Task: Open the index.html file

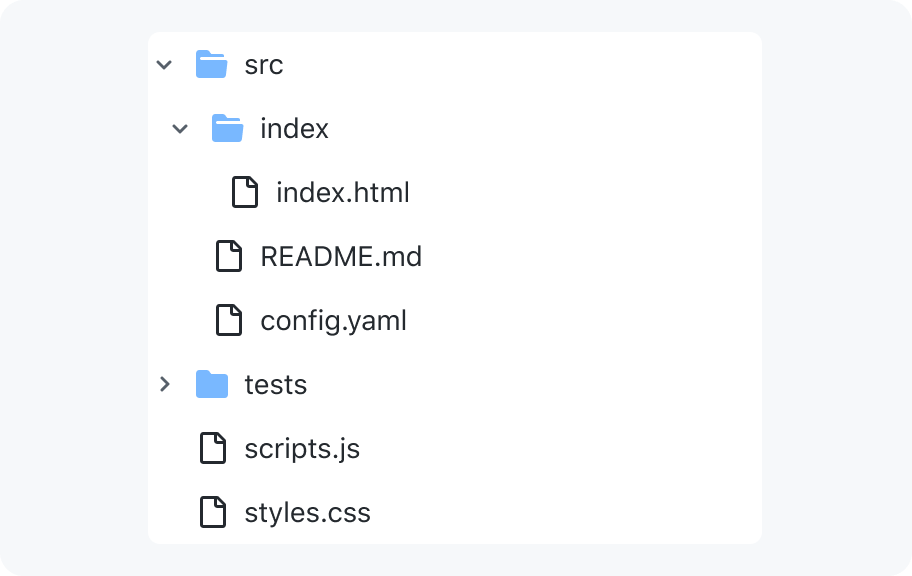Action: coord(343,193)
